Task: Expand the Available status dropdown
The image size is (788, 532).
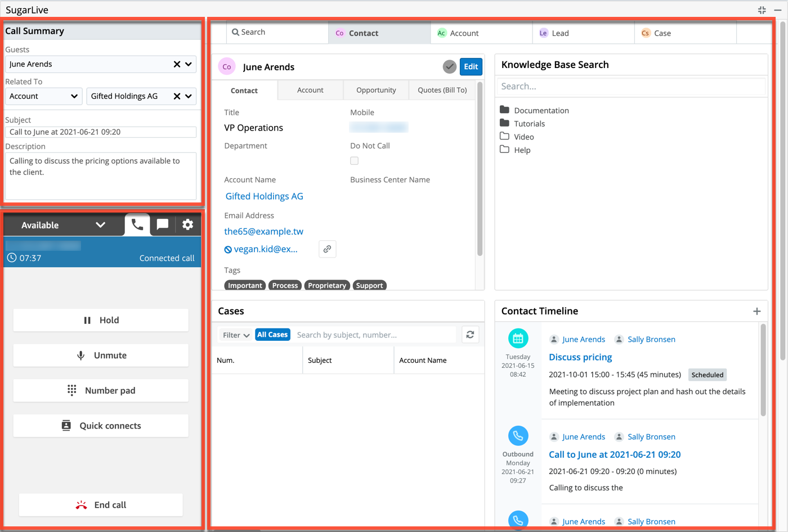Action: pyautogui.click(x=100, y=225)
